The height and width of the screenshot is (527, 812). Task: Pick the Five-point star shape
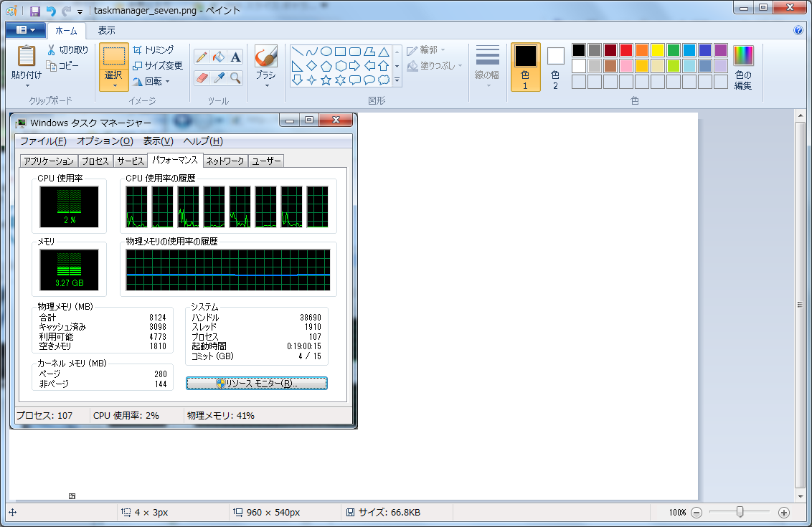[x=326, y=80]
